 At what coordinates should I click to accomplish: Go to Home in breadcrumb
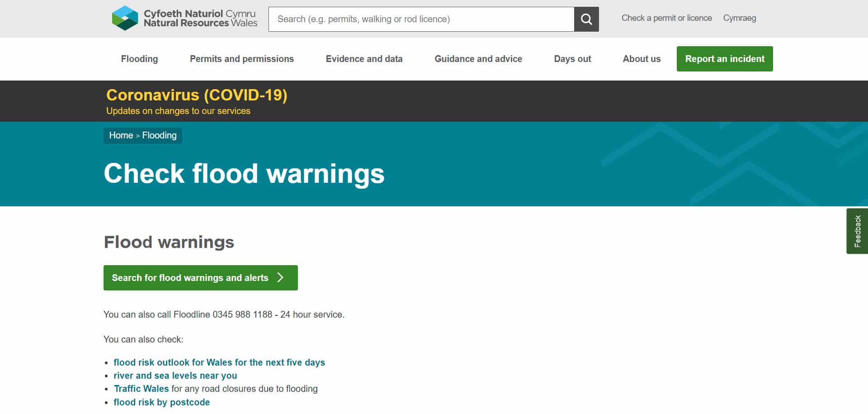click(121, 135)
